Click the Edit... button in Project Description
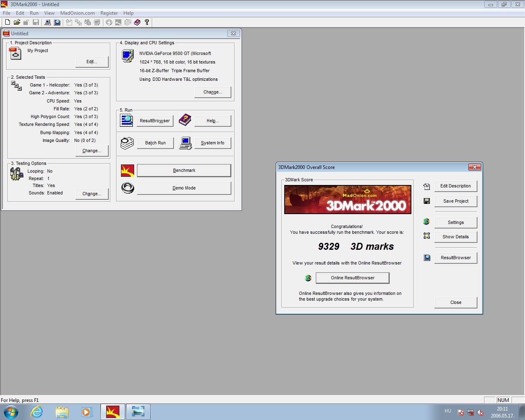Image resolution: width=525 pixels, height=420 pixels. coord(92,62)
